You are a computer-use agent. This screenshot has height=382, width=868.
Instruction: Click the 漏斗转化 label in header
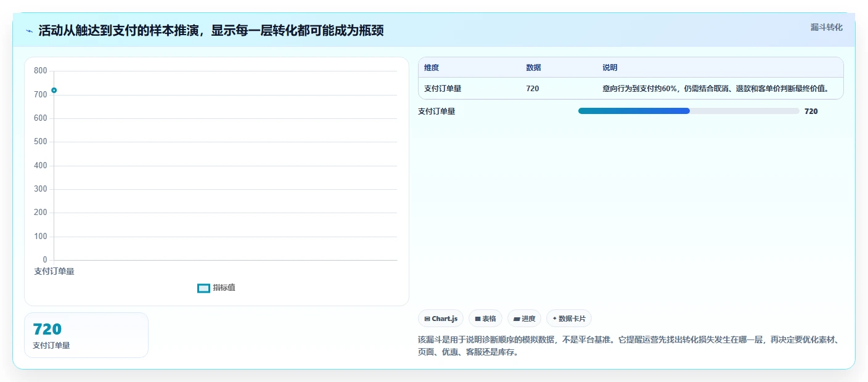click(826, 27)
